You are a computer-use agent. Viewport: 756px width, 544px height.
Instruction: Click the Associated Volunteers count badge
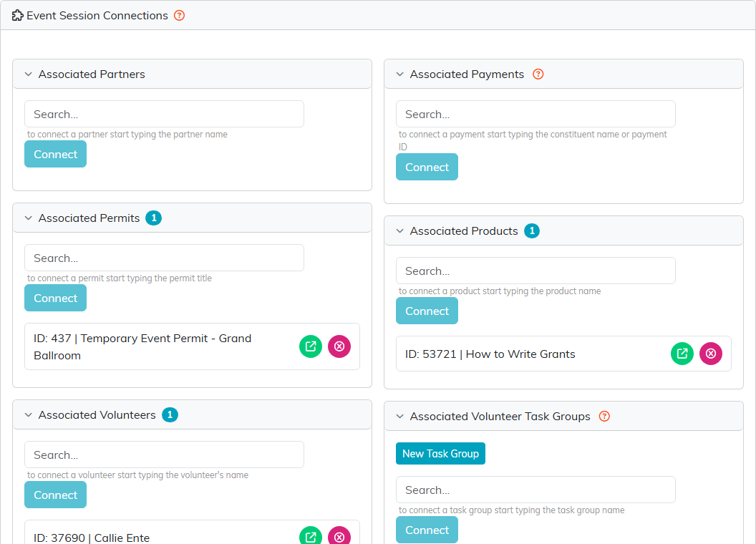point(170,414)
